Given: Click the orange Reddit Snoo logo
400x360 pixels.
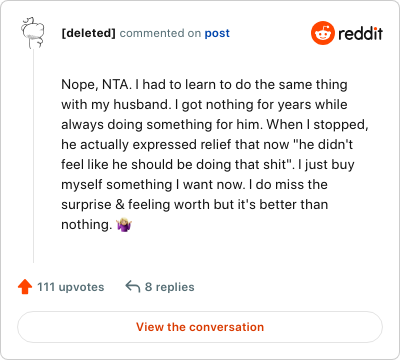Looking at the screenshot, I should pyautogui.click(x=323, y=33).
